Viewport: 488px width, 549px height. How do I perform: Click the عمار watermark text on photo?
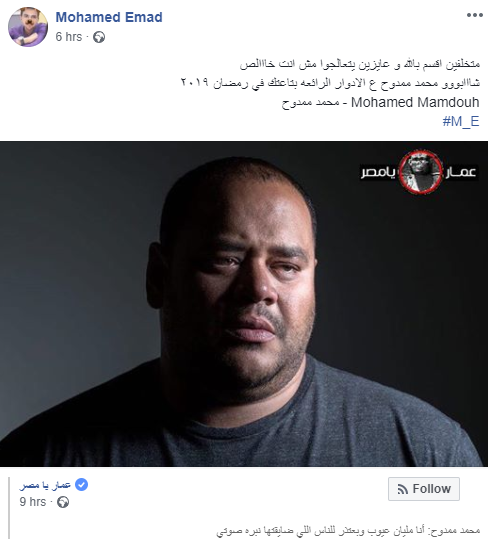click(460, 172)
